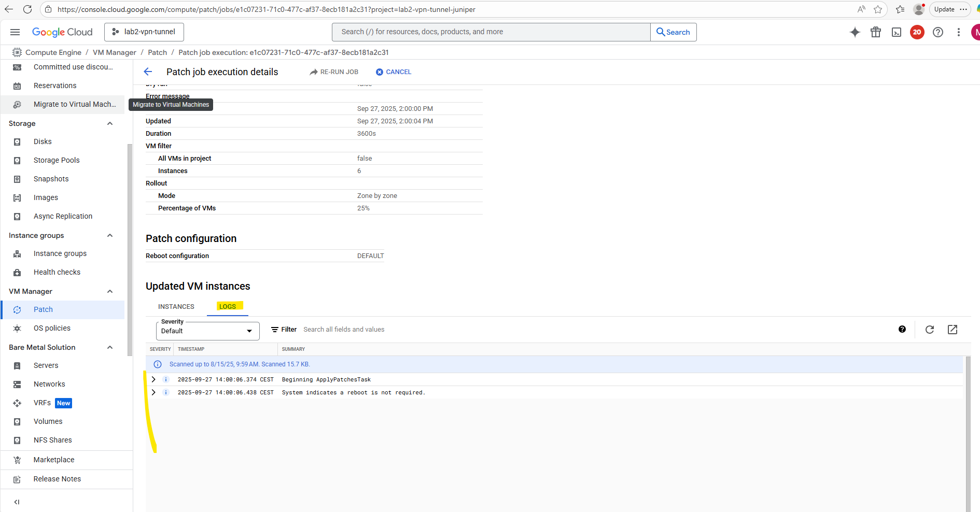Click the Release Notes document icon
Image resolution: width=980 pixels, height=512 pixels.
(x=17, y=479)
